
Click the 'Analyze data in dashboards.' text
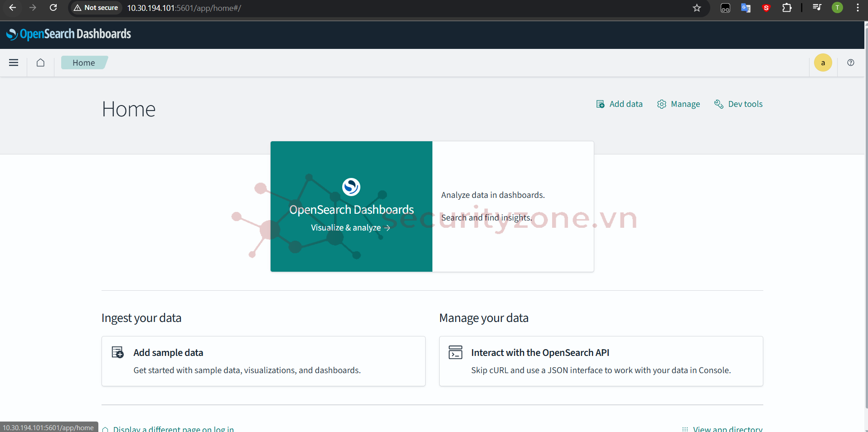tap(493, 195)
